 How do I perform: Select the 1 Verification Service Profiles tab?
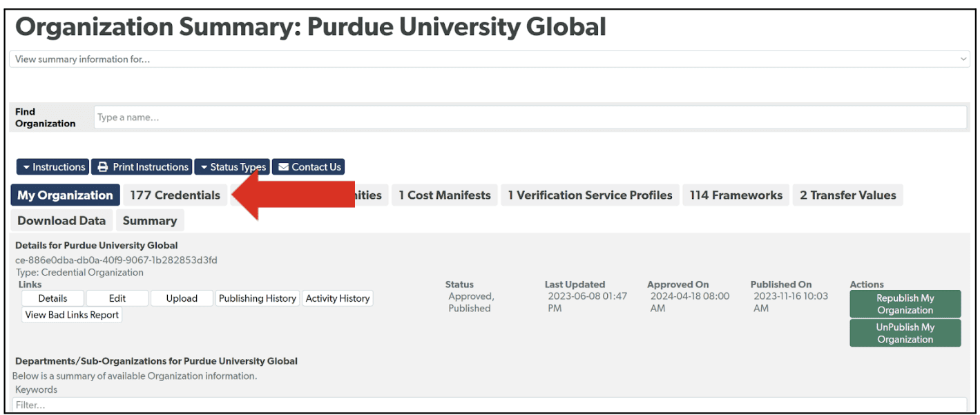590,195
